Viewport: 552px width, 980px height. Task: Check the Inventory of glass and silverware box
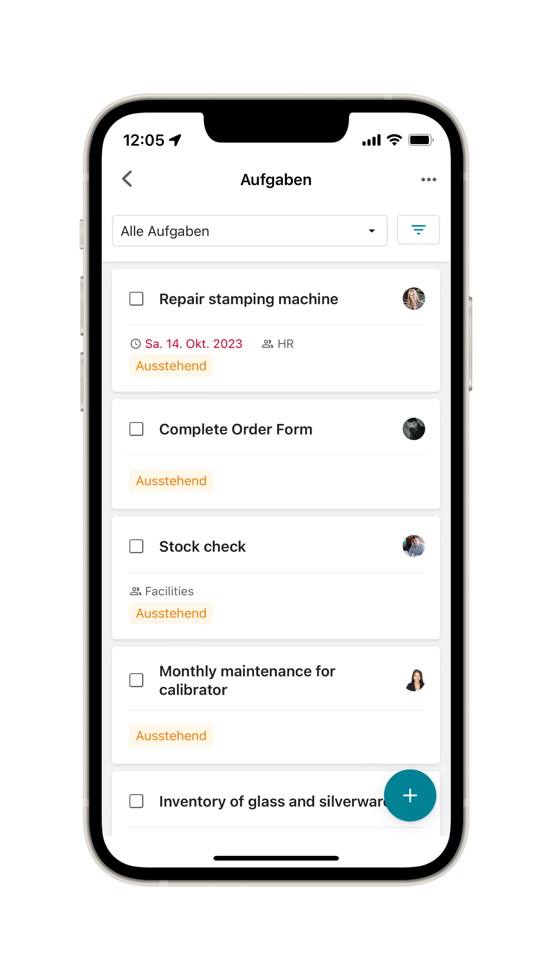tap(136, 801)
